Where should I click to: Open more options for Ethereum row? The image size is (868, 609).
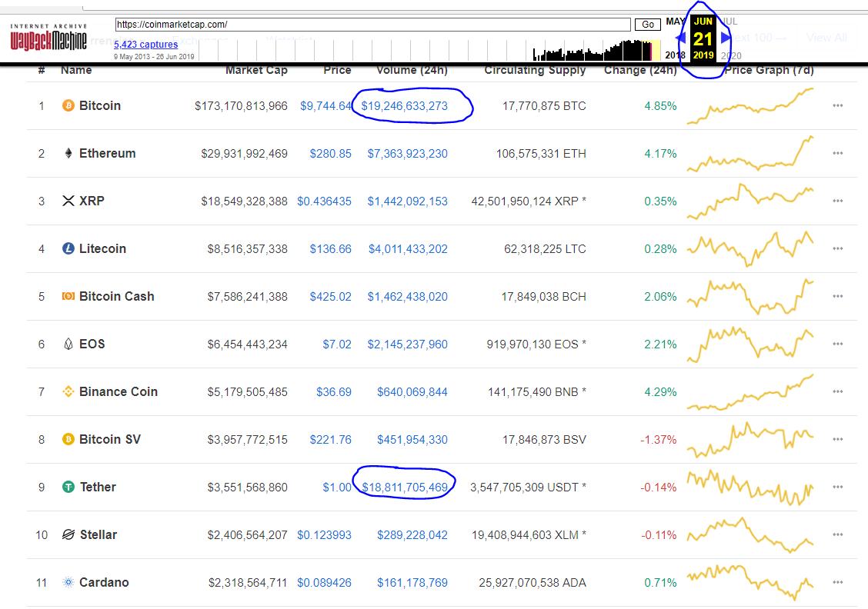click(837, 153)
